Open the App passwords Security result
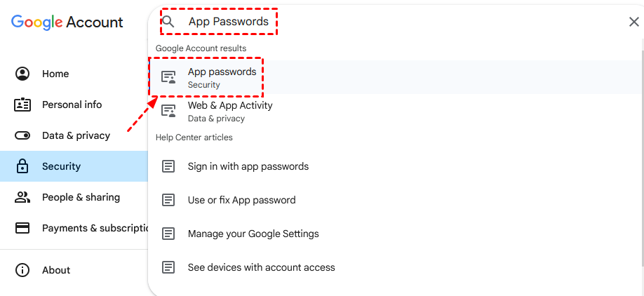This screenshot has width=644, height=296. coord(222,77)
